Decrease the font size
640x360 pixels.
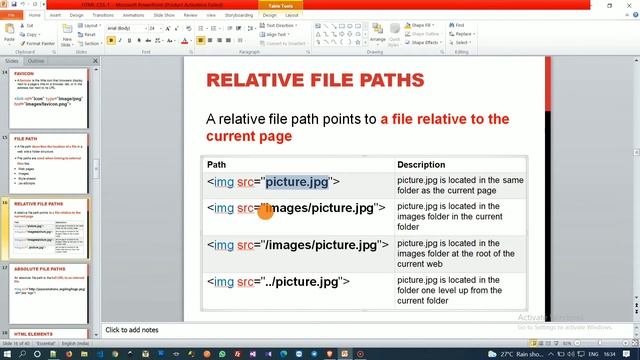click(176, 28)
